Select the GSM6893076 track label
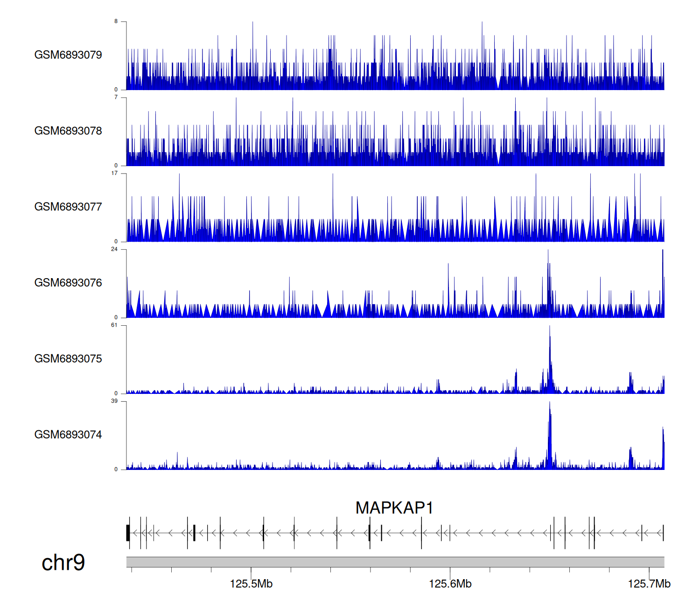 (68, 283)
